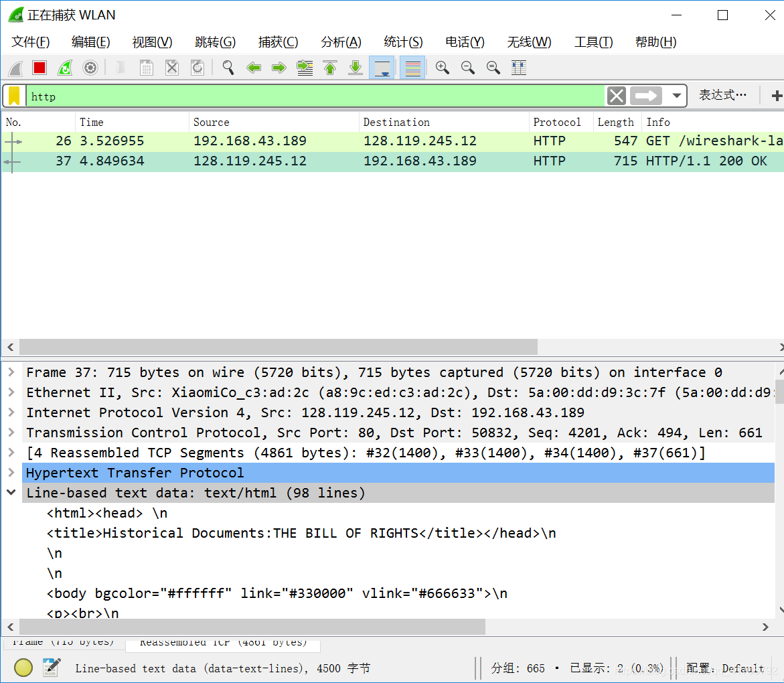784x683 pixels.
Task: Go forward to next packet with the green right arrow
Action: click(279, 68)
